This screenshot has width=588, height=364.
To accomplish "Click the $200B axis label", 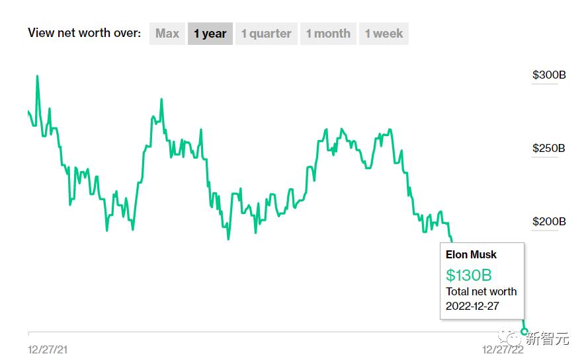I will pyautogui.click(x=549, y=221).
